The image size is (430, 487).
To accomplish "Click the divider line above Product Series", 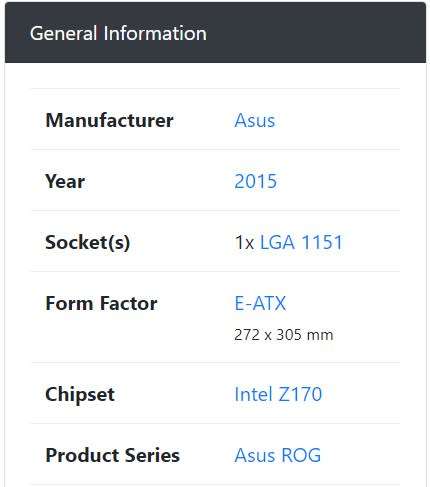I will (x=215, y=424).
